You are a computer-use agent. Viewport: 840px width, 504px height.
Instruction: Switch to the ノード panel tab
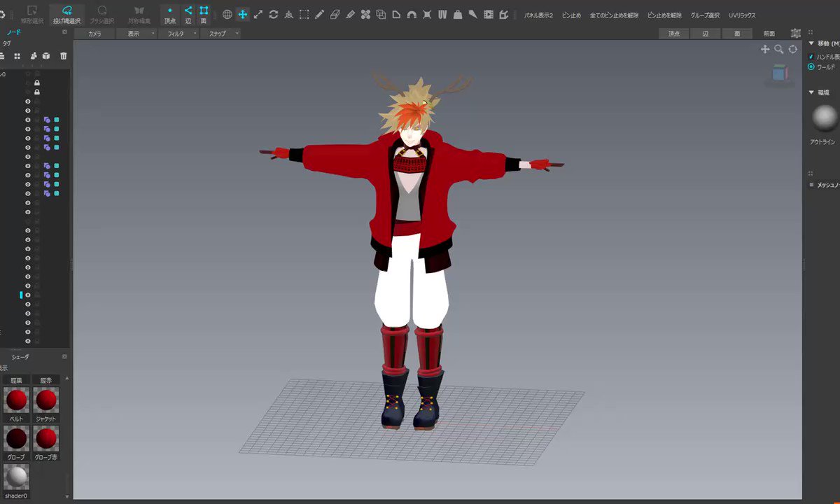13,32
